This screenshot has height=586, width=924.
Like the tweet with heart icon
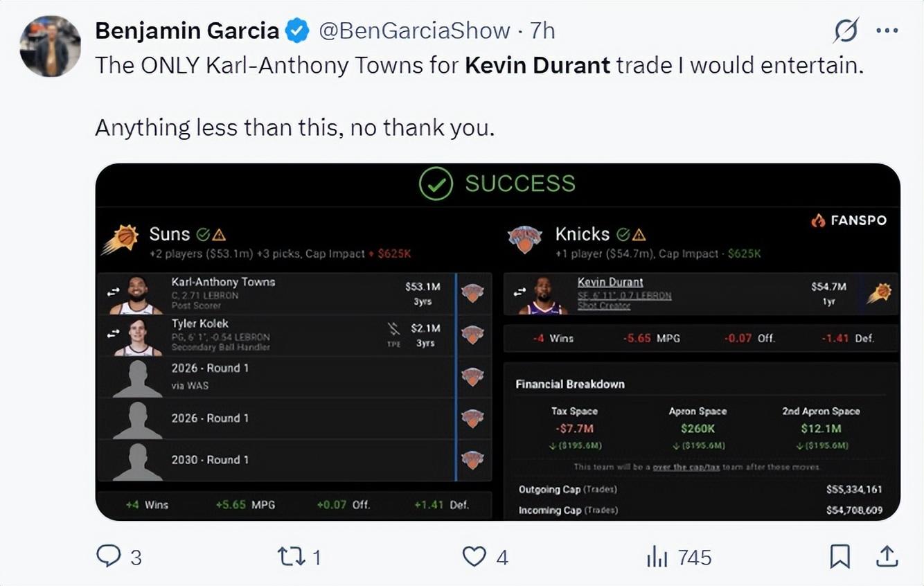(474, 556)
